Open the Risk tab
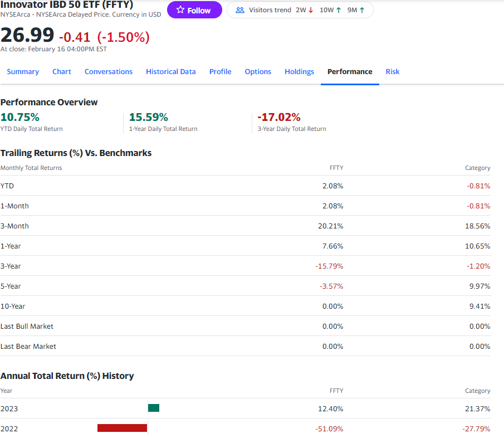The height and width of the screenshot is (438, 504). (393, 71)
